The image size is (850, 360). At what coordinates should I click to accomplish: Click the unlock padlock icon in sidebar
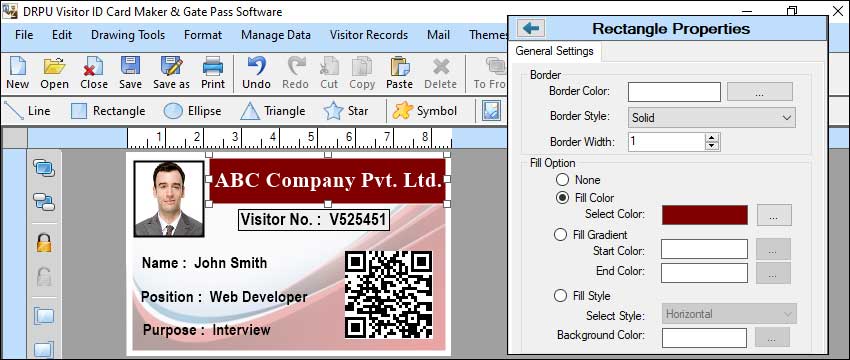click(x=44, y=277)
